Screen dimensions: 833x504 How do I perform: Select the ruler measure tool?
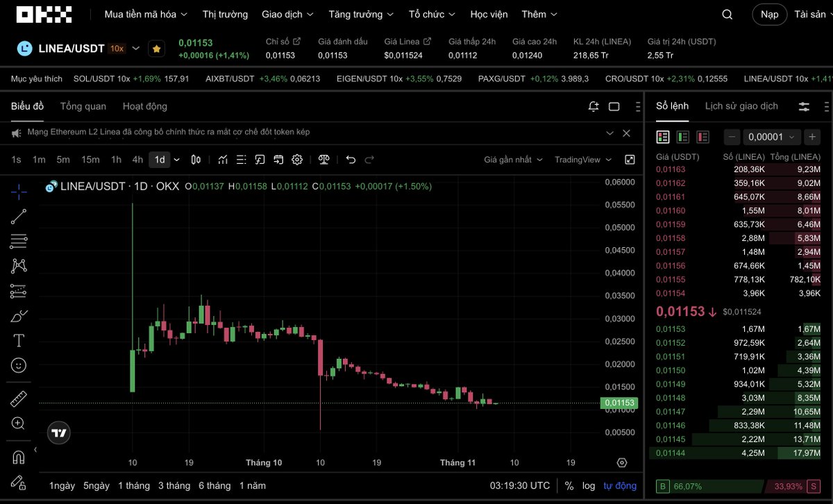coord(19,398)
